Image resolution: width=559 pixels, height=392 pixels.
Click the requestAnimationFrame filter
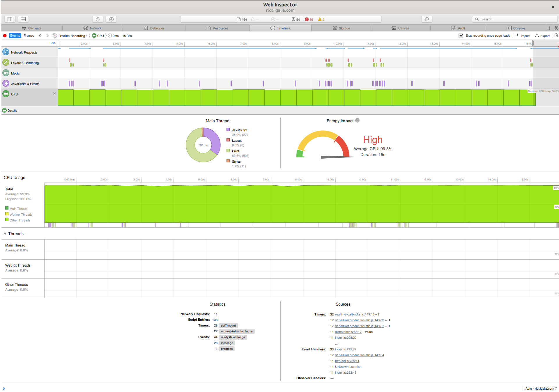pos(237,331)
